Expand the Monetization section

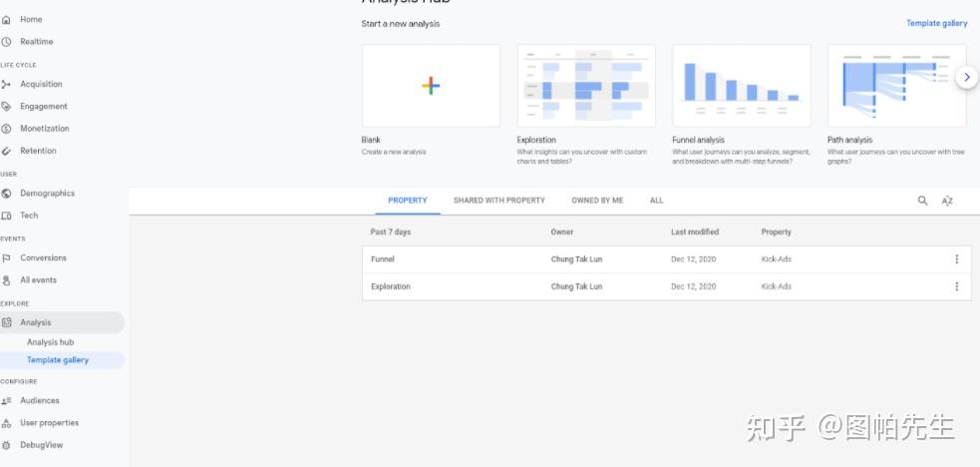[45, 129]
